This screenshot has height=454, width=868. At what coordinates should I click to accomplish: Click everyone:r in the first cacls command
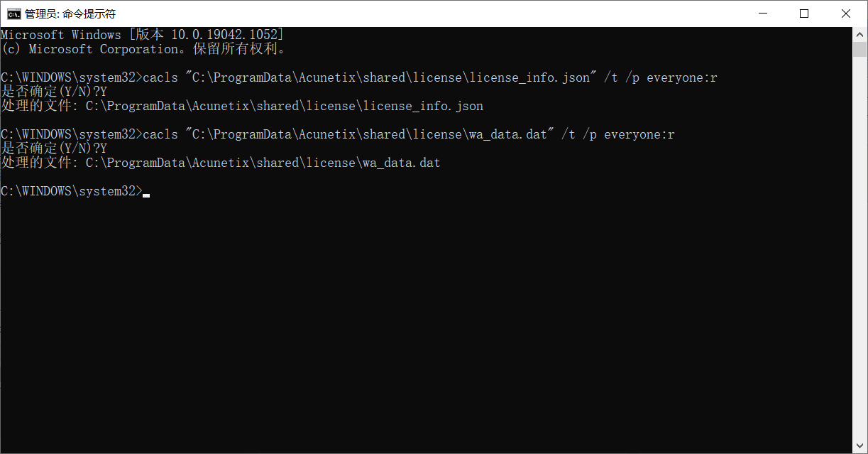pos(681,77)
